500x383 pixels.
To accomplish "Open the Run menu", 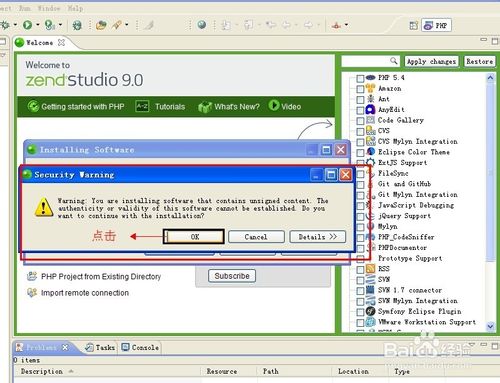I will coord(25,8).
